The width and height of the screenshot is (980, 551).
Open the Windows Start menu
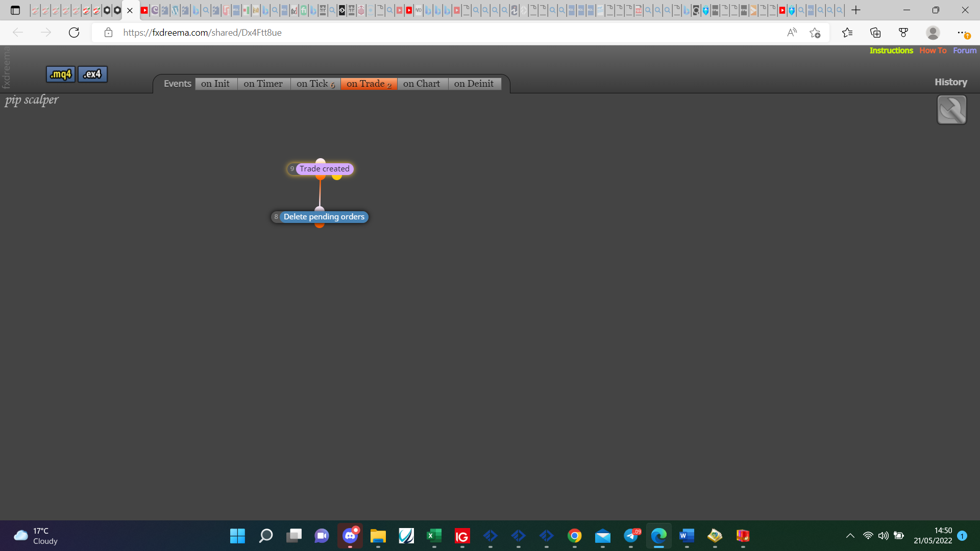[237, 536]
